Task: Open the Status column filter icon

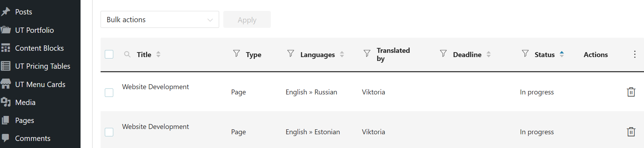Action: click(525, 54)
